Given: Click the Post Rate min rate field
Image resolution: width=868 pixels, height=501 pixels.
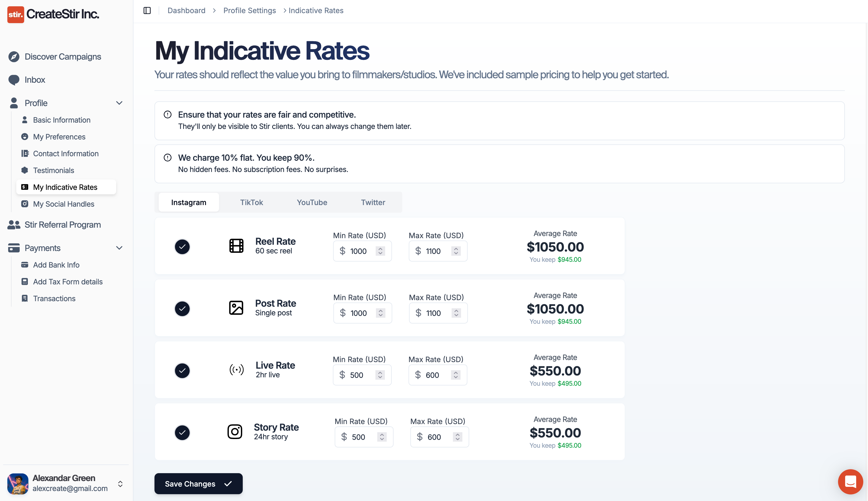Looking at the screenshot, I should pyautogui.click(x=360, y=313).
